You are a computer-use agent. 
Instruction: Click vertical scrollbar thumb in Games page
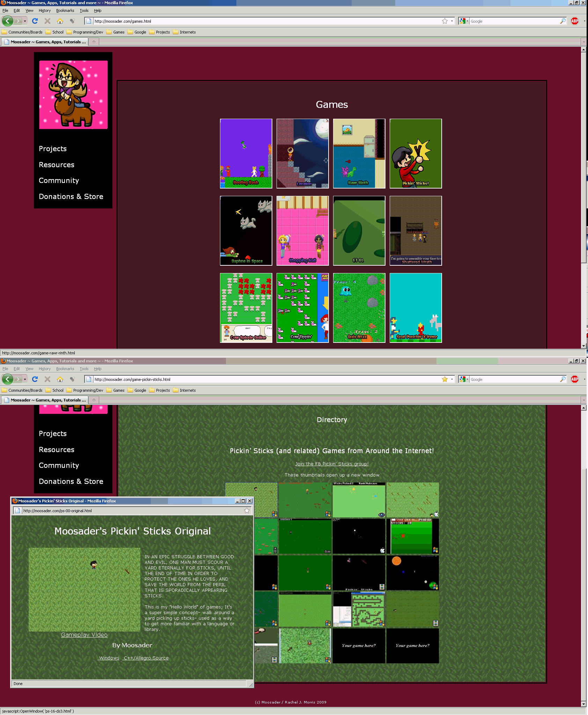pos(583,157)
